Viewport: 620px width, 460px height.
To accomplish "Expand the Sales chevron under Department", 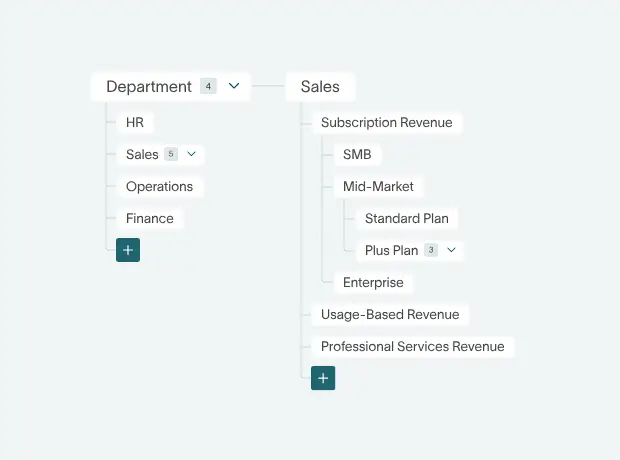I will (x=191, y=154).
